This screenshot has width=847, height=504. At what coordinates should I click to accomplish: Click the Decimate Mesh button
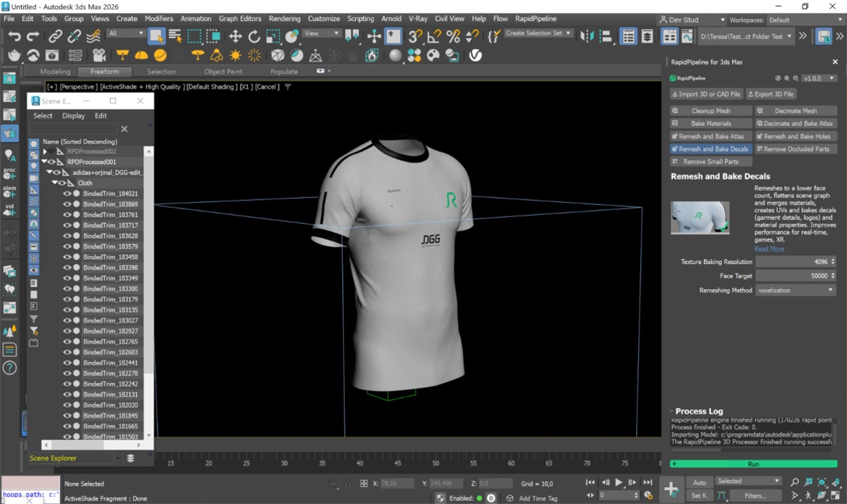(x=795, y=111)
